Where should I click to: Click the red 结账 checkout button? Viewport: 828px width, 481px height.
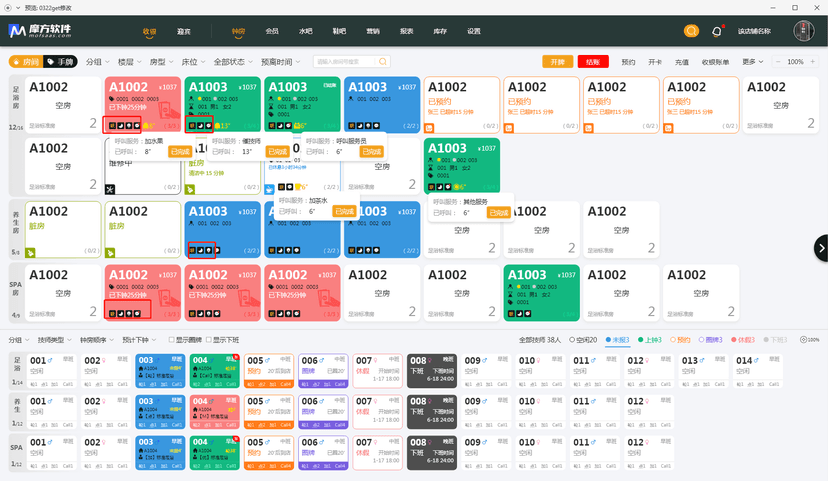pos(593,62)
